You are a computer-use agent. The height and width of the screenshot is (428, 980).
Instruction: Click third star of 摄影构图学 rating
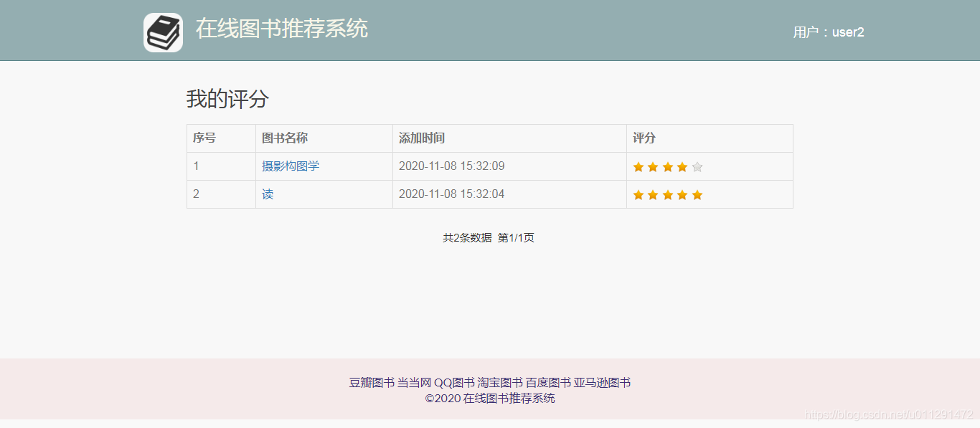click(x=668, y=167)
